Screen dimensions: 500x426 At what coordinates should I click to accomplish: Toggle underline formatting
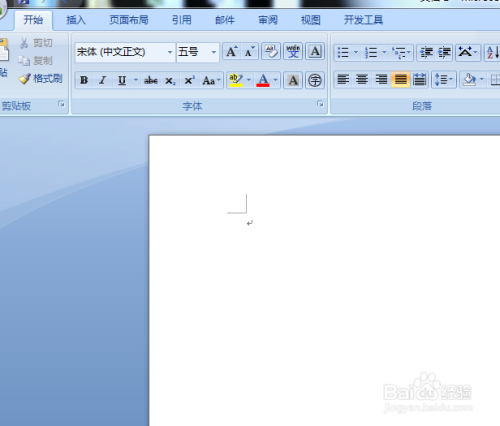122,80
